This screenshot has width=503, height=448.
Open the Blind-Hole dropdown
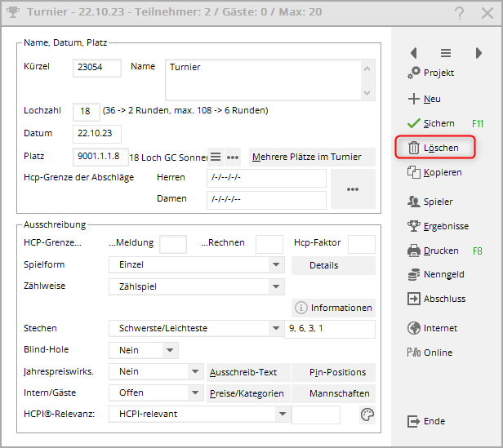coord(170,350)
